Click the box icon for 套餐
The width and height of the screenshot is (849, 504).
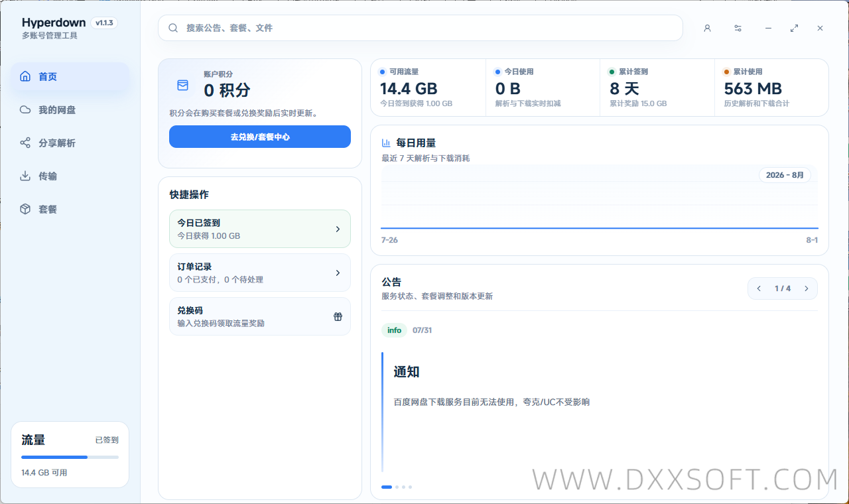(25, 209)
